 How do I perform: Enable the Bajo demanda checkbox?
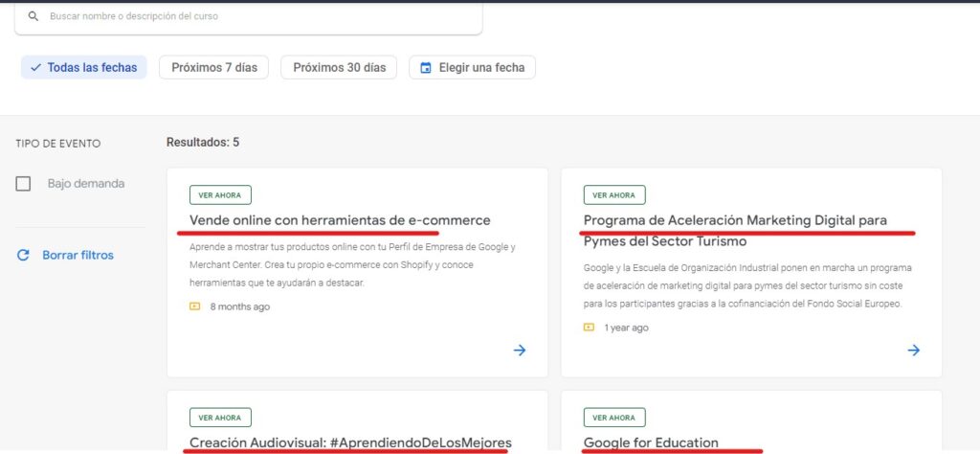pos(24,184)
